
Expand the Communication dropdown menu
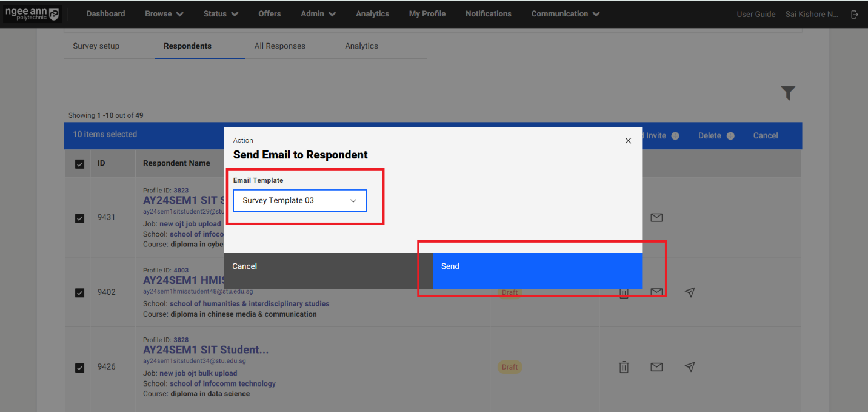[565, 14]
